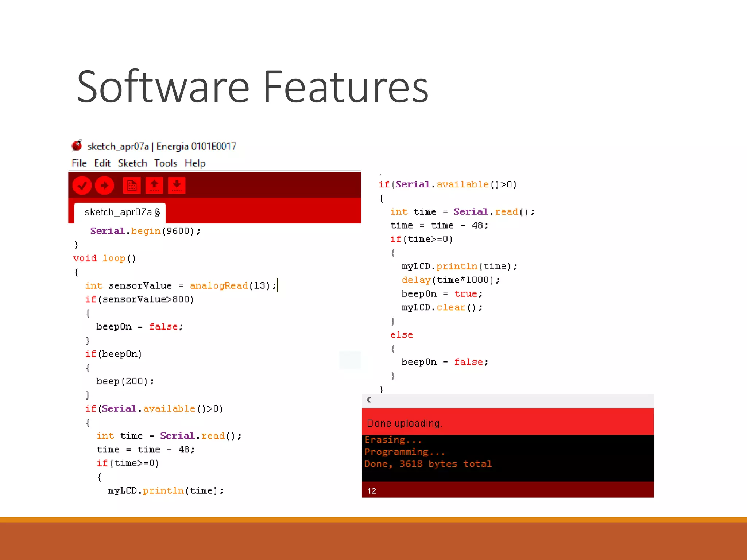Click the Upload right-arrow toolbar button
This screenshot has width=747, height=560.
click(105, 186)
